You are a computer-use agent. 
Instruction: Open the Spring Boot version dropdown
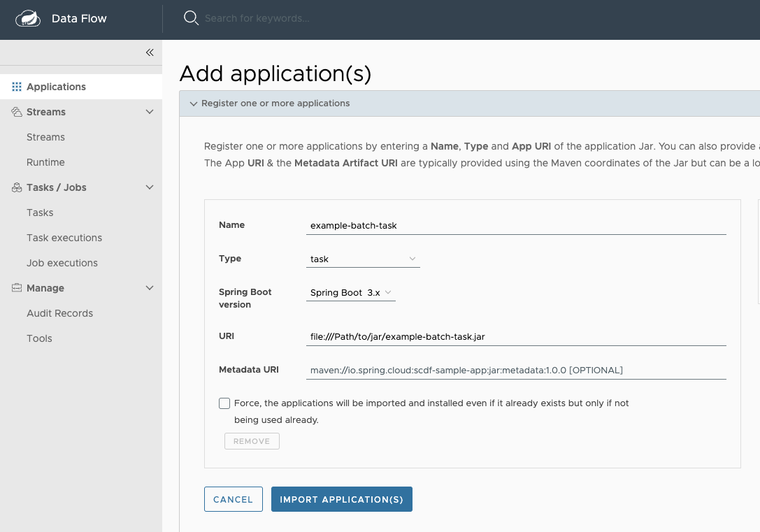click(351, 293)
